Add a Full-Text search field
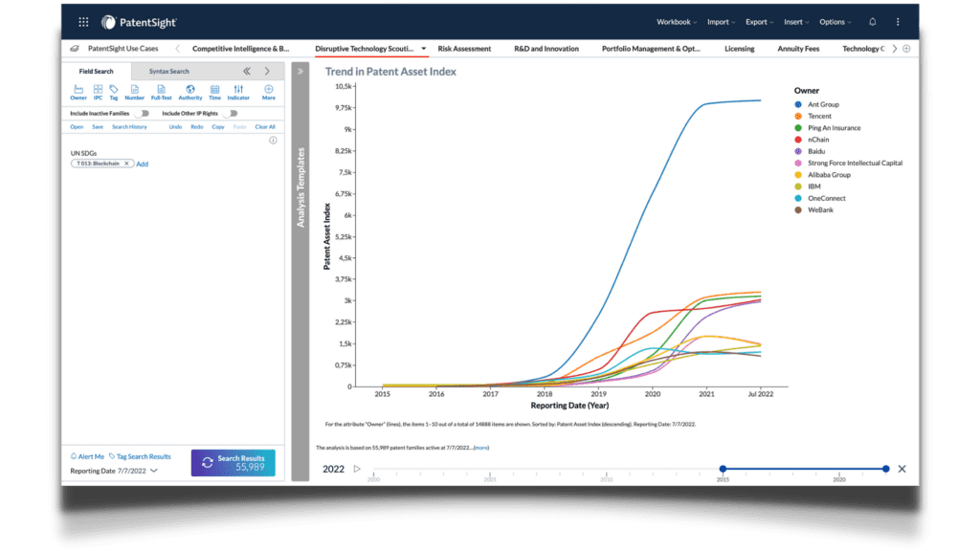 tap(161, 93)
